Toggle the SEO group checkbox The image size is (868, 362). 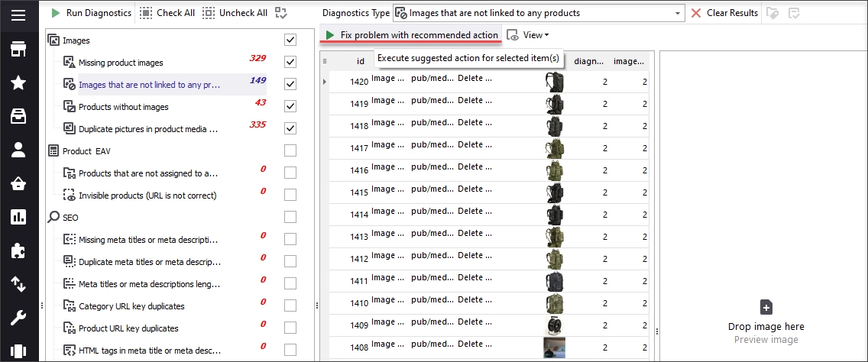[x=290, y=217]
